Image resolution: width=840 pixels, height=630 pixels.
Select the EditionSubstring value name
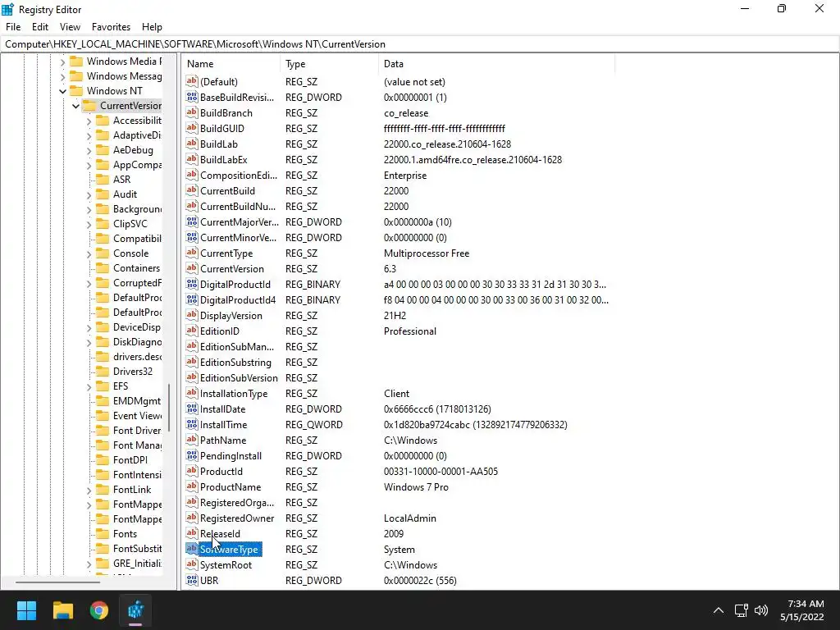point(235,362)
